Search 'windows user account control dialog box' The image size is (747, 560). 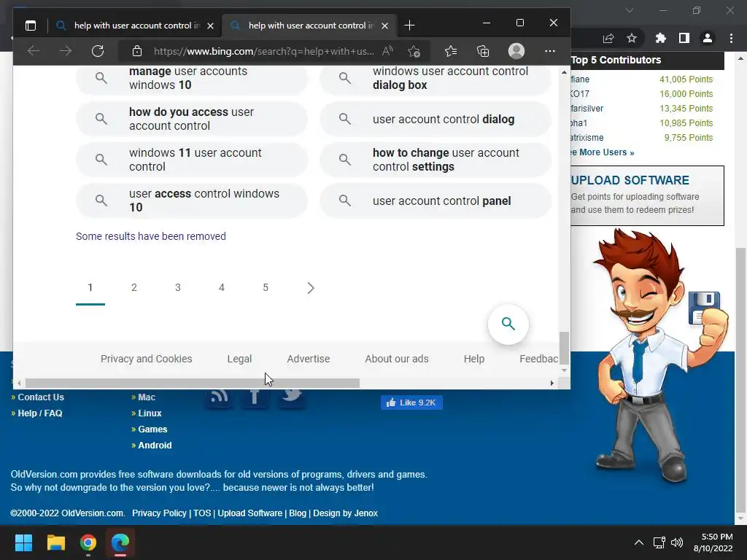point(436,78)
